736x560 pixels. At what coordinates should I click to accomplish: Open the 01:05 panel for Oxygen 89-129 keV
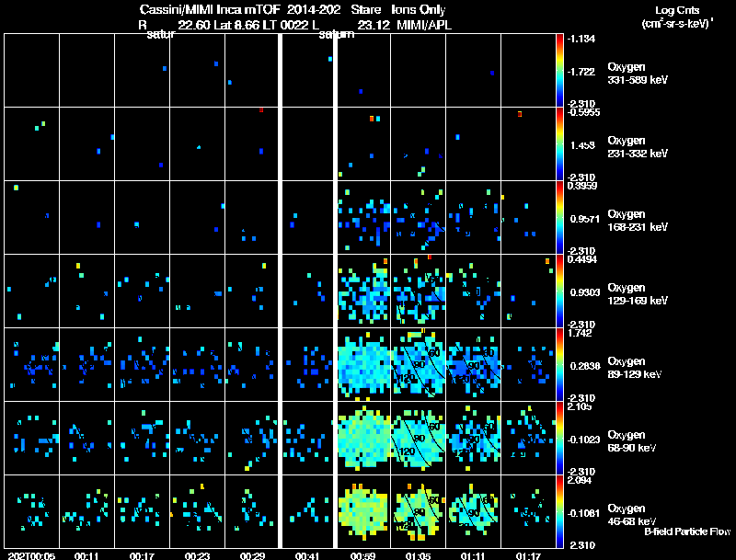coord(419,364)
